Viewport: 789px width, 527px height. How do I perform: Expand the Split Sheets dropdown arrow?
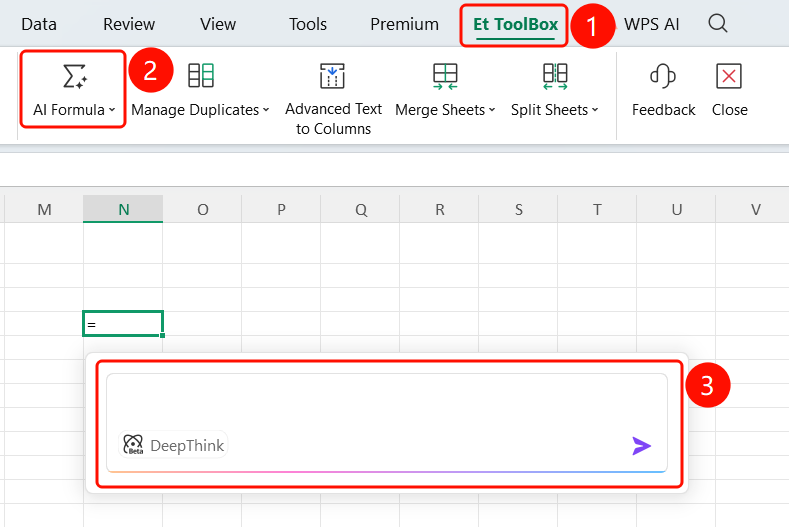(x=595, y=110)
